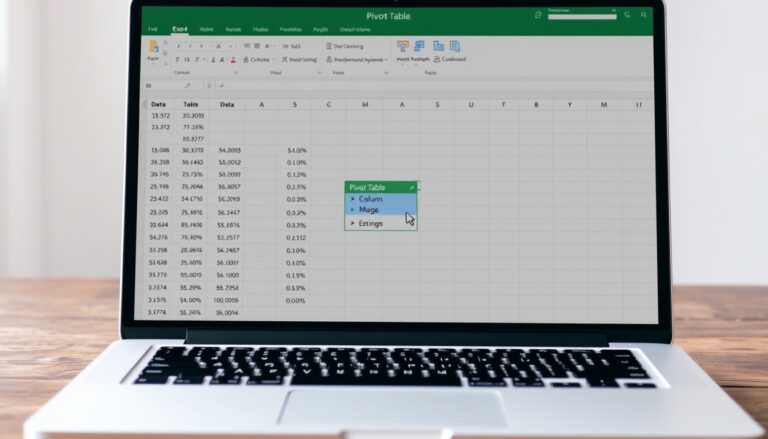Click the cell containing 0.2312
This screenshot has width=768, height=439.
tap(296, 238)
